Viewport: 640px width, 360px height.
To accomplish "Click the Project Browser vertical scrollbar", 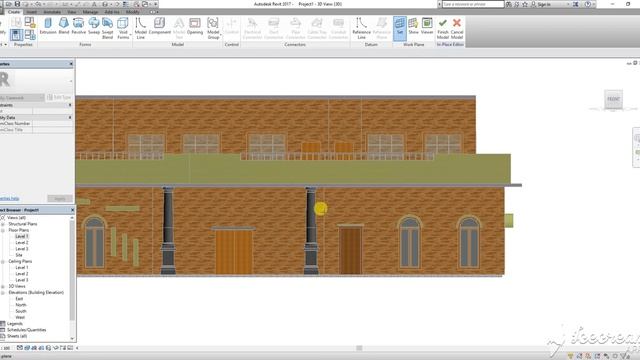I will (x=72, y=271).
